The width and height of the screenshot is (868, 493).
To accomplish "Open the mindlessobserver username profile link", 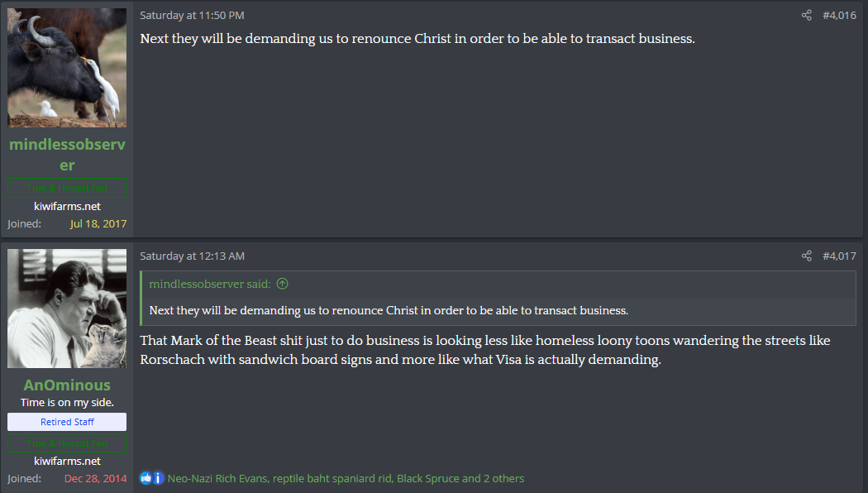I will point(67,155).
